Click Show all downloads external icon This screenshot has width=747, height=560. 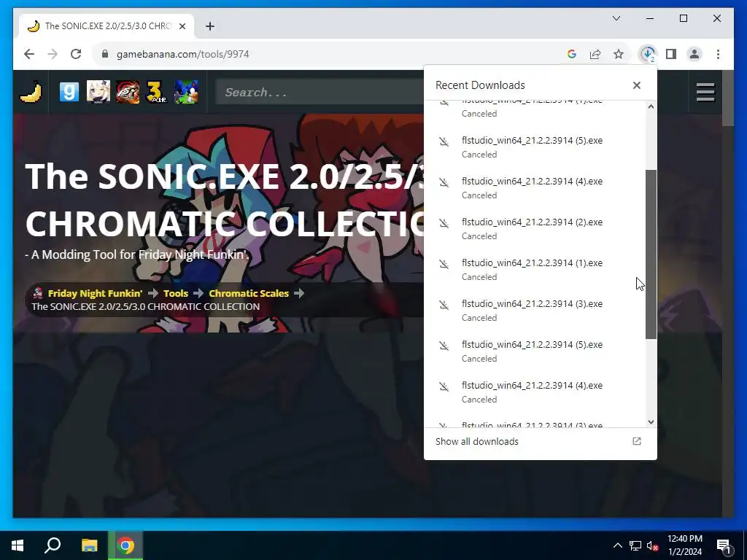(636, 441)
